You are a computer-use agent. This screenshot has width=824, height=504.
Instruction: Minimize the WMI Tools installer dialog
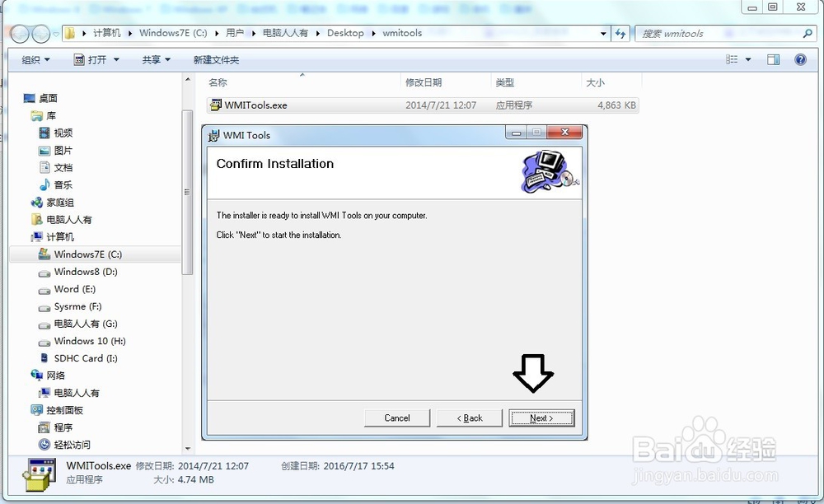point(516,133)
